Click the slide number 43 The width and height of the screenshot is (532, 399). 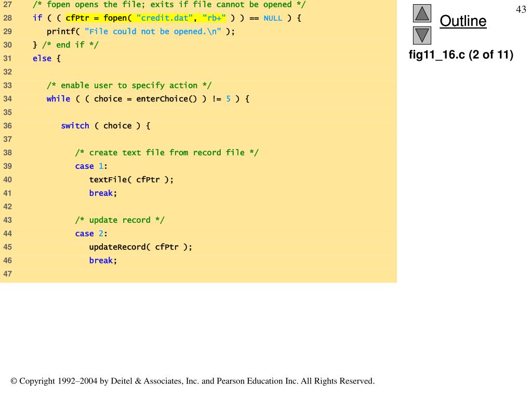coord(521,9)
